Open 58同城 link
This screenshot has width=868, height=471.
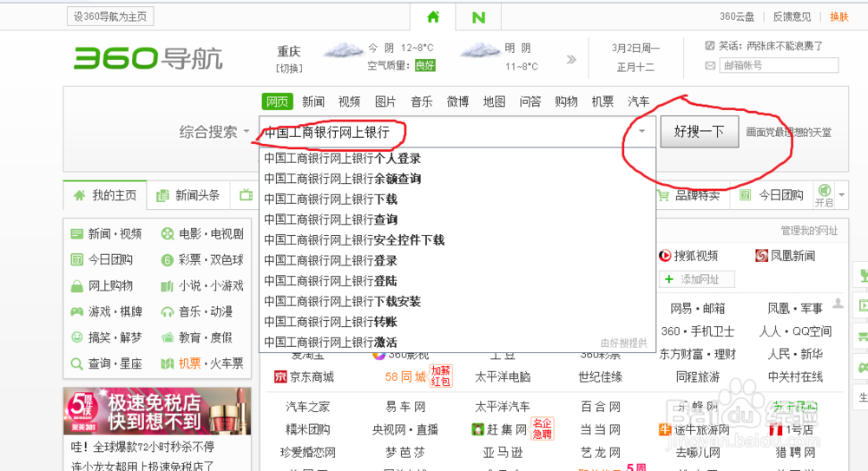[405, 377]
